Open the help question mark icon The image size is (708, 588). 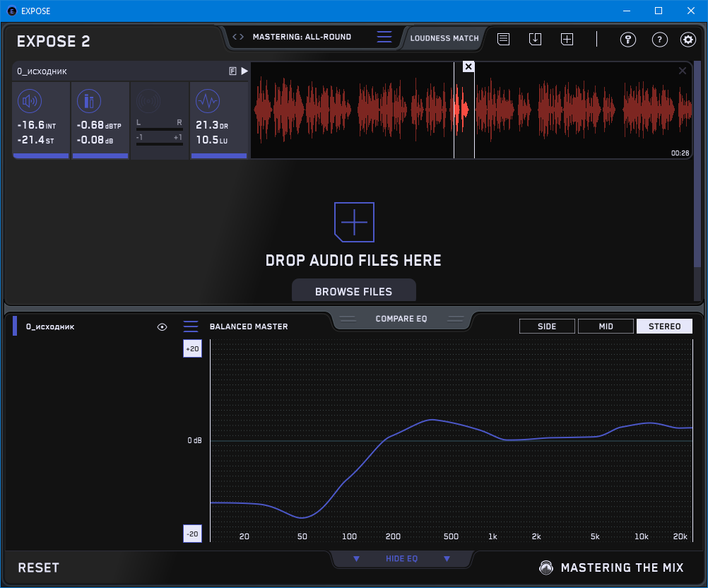660,40
